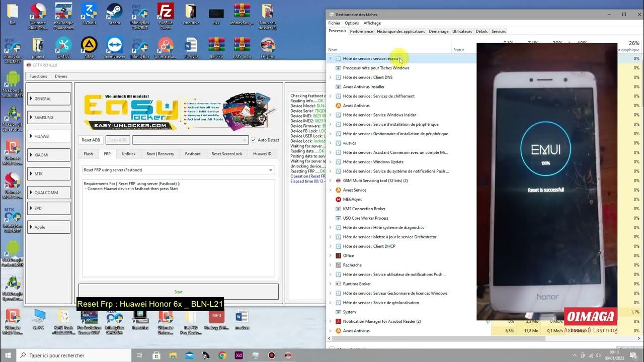Image resolution: width=644 pixels, height=362 pixels.
Task: Open the Windows Start menu
Action: point(8,355)
